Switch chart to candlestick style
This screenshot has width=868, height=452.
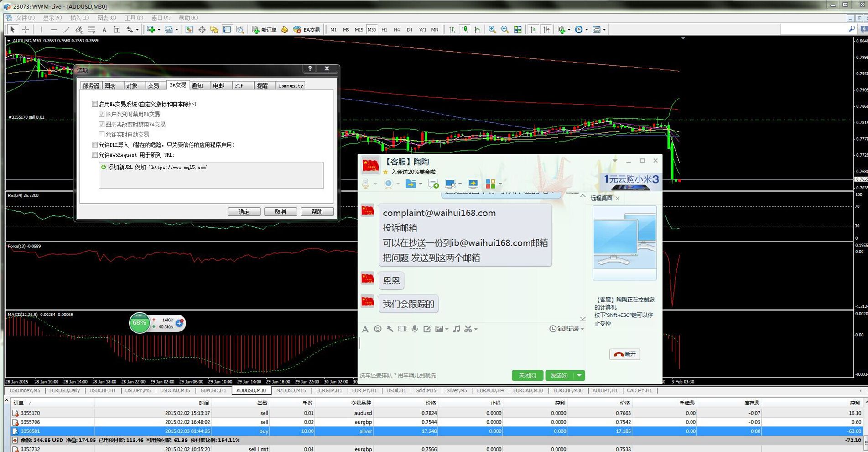[464, 30]
